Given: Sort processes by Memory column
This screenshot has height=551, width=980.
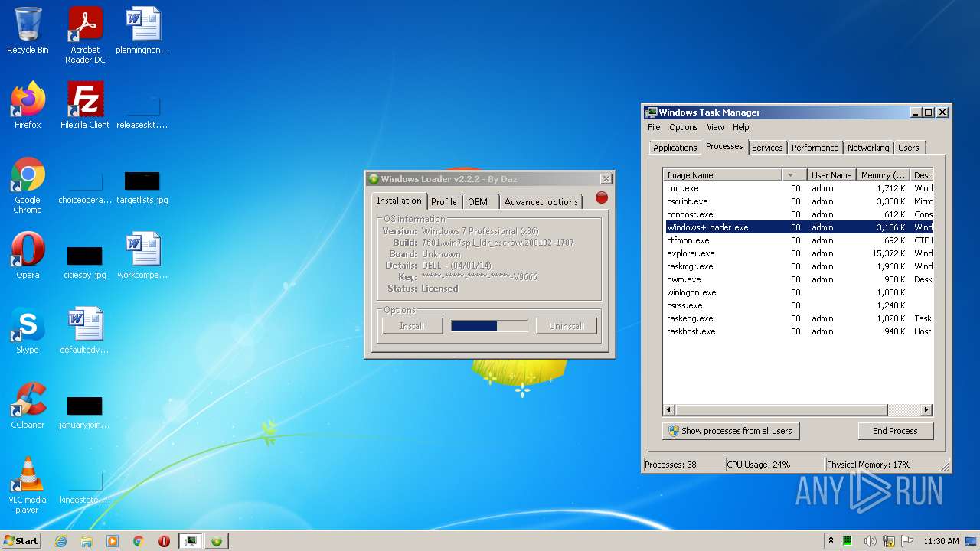Looking at the screenshot, I should coord(884,175).
